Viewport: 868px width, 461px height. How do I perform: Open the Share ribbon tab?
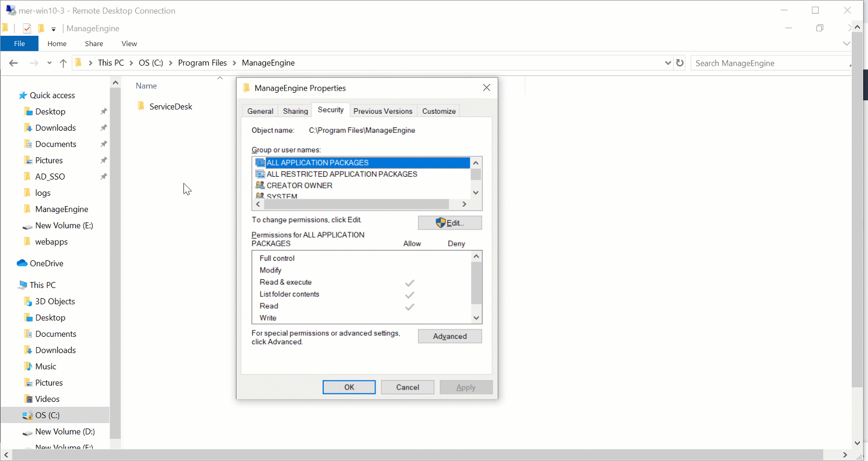(x=94, y=43)
